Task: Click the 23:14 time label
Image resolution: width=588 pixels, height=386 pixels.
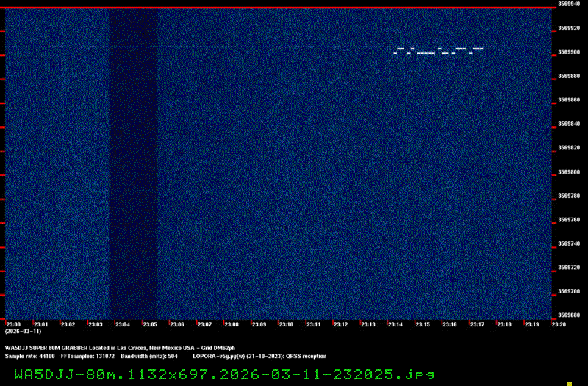Action: 395,324
